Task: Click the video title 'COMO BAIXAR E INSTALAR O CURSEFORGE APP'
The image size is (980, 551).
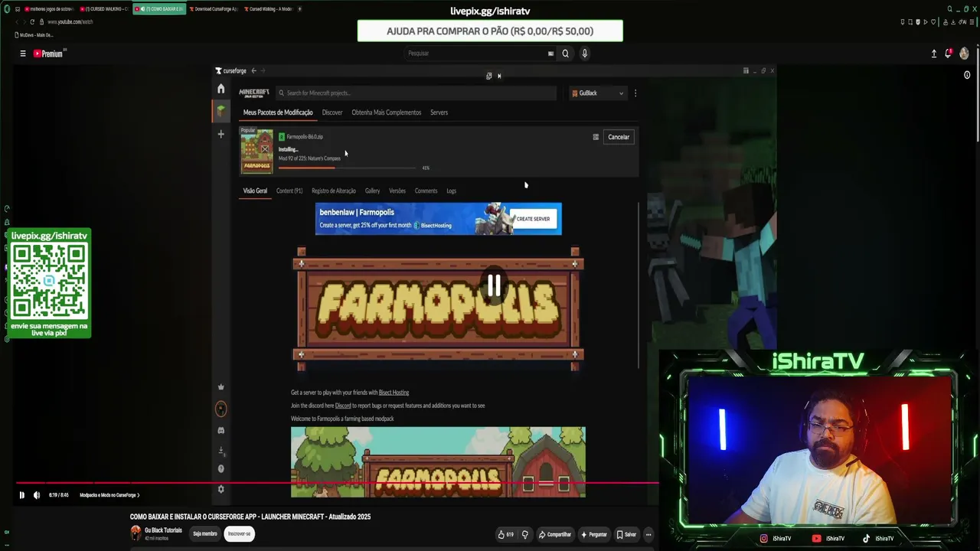Action: [x=250, y=517]
